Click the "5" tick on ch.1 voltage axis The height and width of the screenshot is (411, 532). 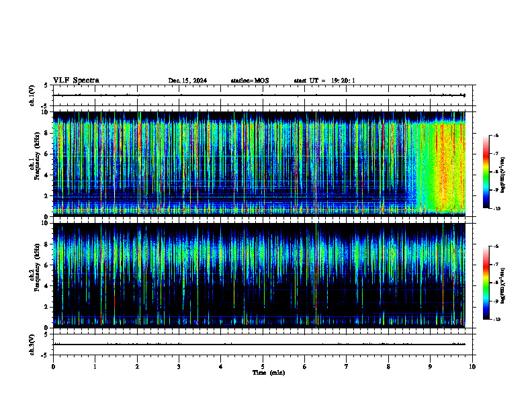(47, 85)
